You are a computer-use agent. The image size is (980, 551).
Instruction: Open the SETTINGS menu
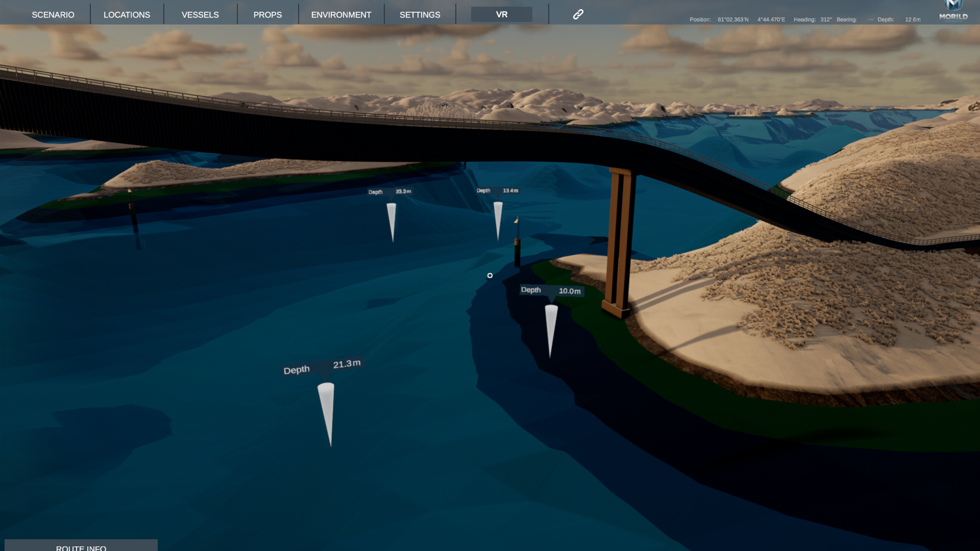pyautogui.click(x=420, y=15)
